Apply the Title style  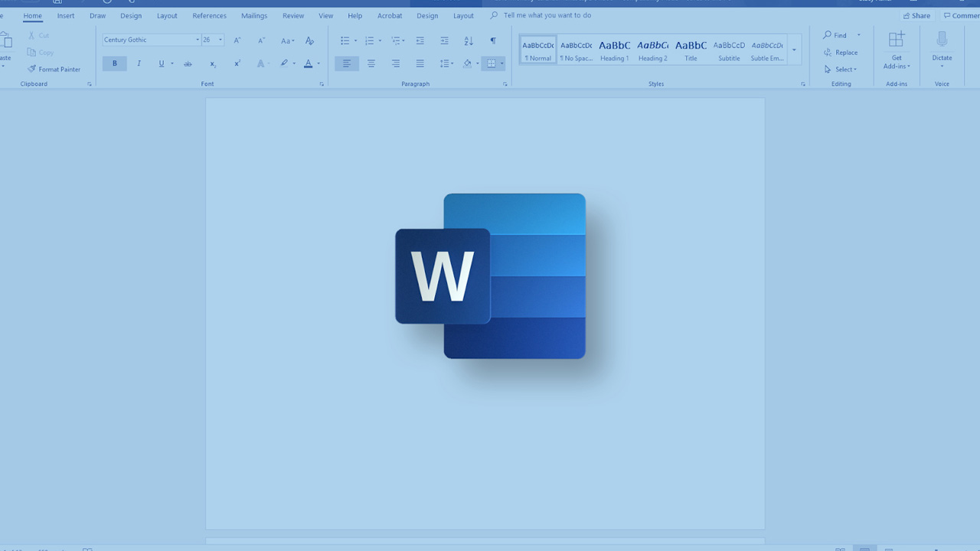coord(691,50)
